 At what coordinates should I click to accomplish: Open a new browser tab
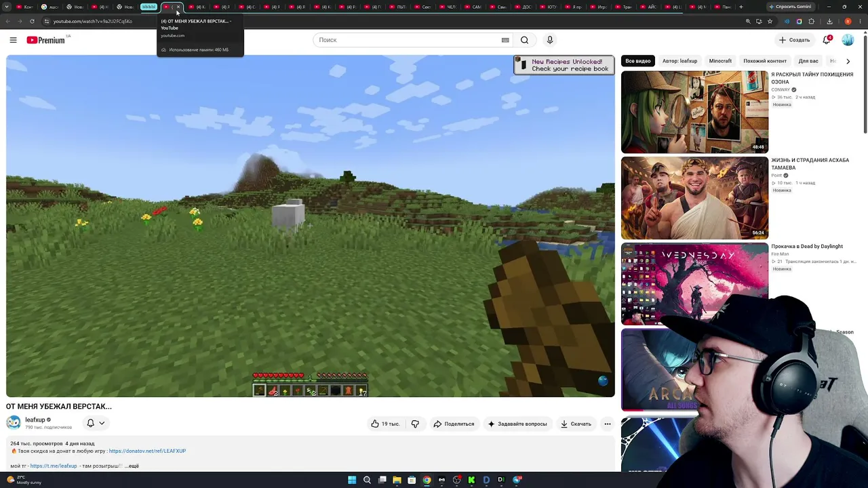(x=741, y=7)
